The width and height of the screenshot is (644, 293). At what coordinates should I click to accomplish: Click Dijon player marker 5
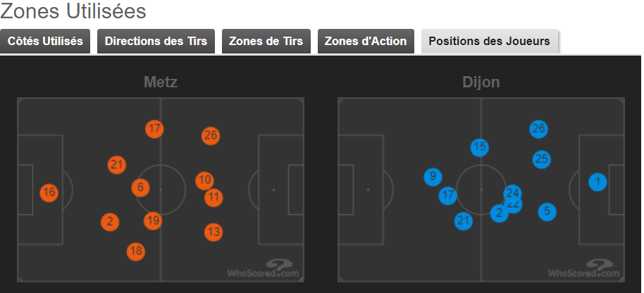click(547, 212)
